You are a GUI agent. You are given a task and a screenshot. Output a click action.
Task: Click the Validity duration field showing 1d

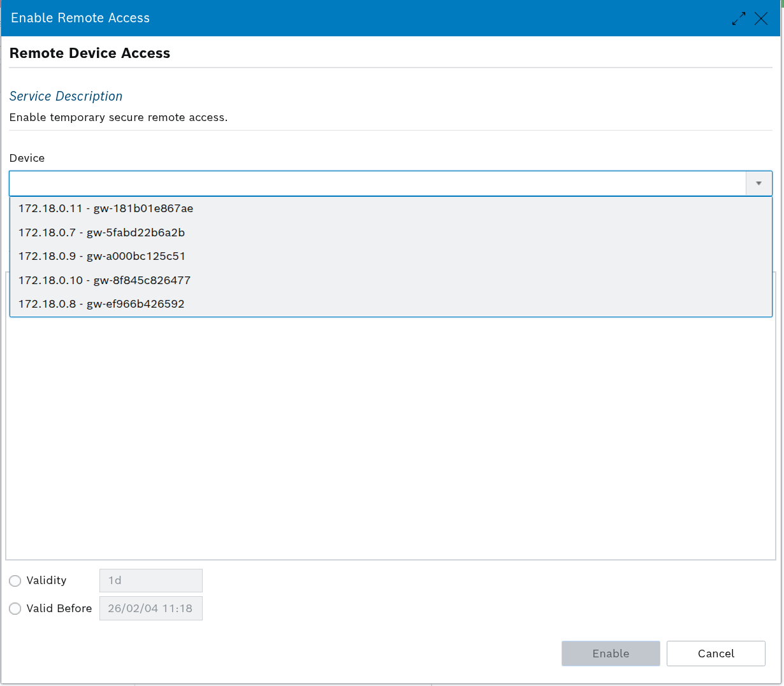[151, 580]
